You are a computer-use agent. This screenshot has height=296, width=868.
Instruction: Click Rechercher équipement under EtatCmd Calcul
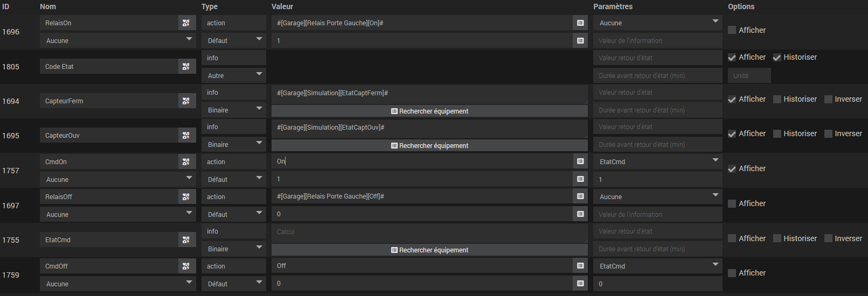click(429, 250)
